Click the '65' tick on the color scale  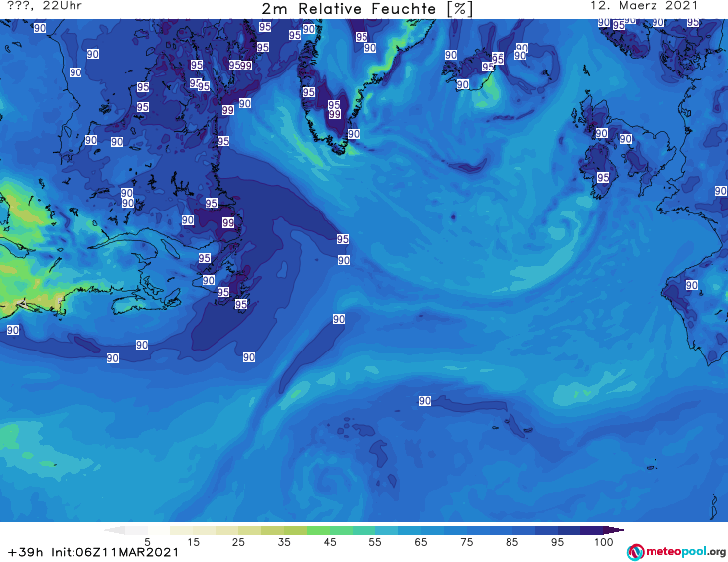tap(421, 542)
